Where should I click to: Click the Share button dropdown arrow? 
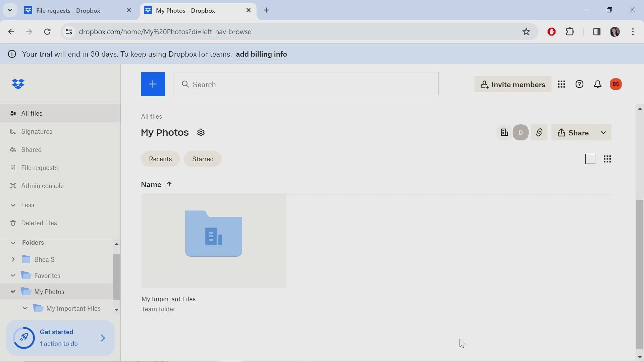point(603,133)
